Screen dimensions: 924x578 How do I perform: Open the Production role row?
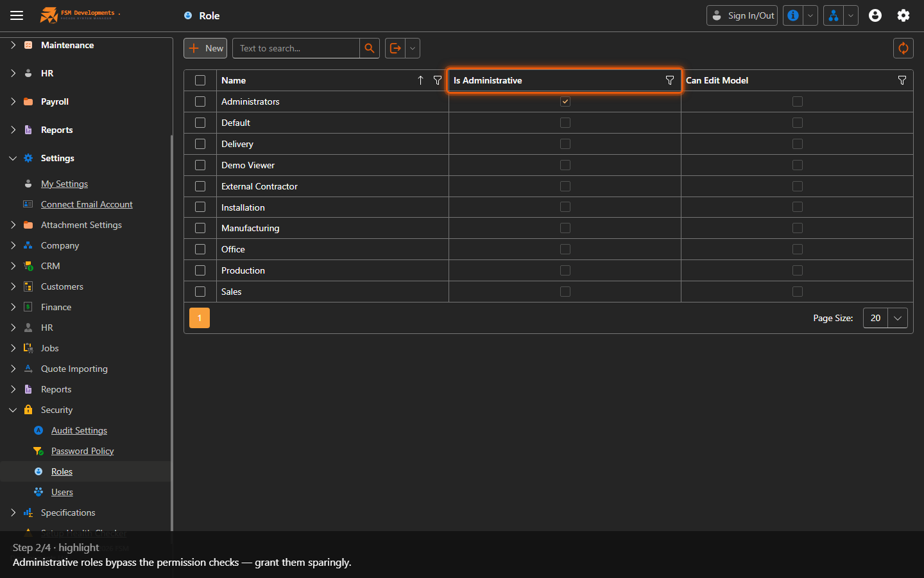tap(549, 270)
